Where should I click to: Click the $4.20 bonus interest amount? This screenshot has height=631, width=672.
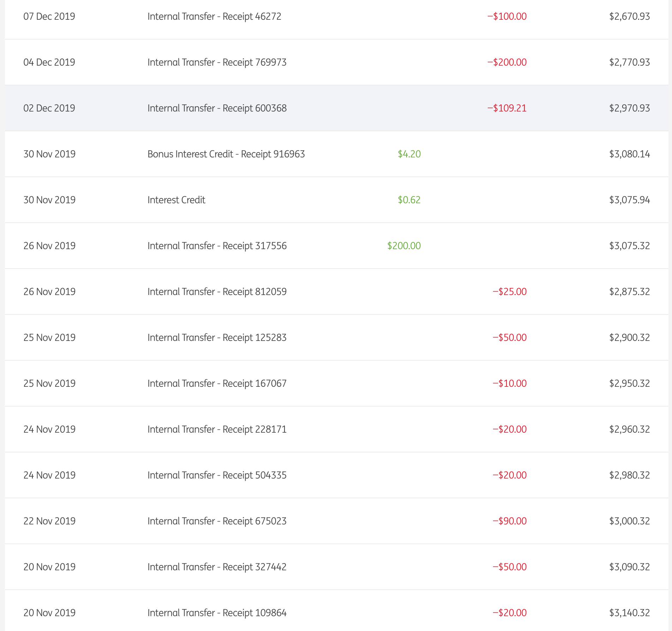pyautogui.click(x=409, y=154)
